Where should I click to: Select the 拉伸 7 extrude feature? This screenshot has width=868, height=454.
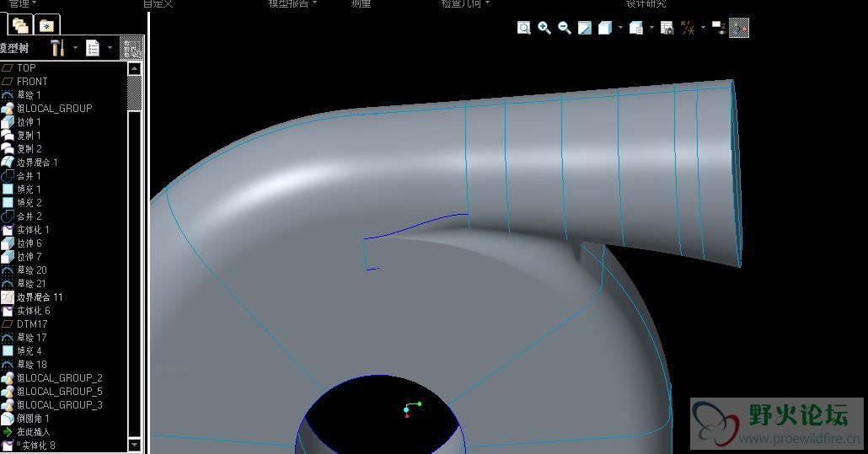coord(22,257)
